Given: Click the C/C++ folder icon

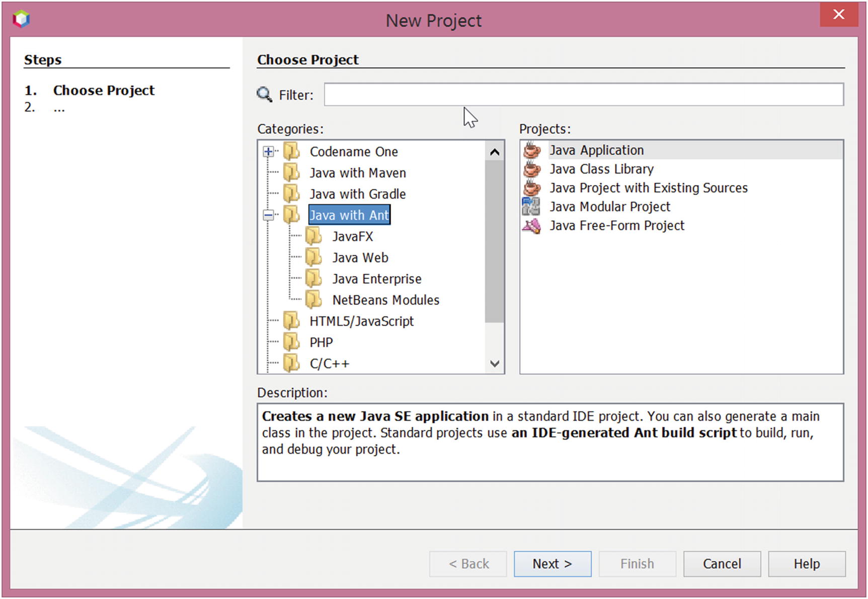Looking at the screenshot, I should click(x=291, y=363).
